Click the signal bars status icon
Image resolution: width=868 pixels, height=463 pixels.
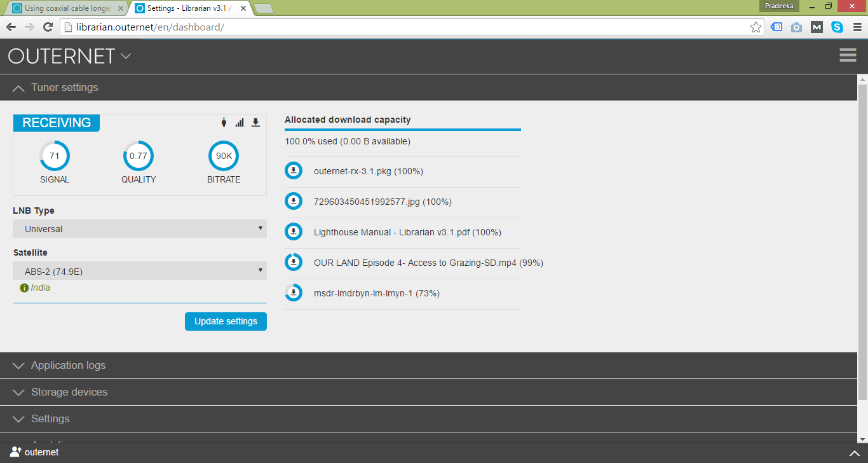coord(240,123)
